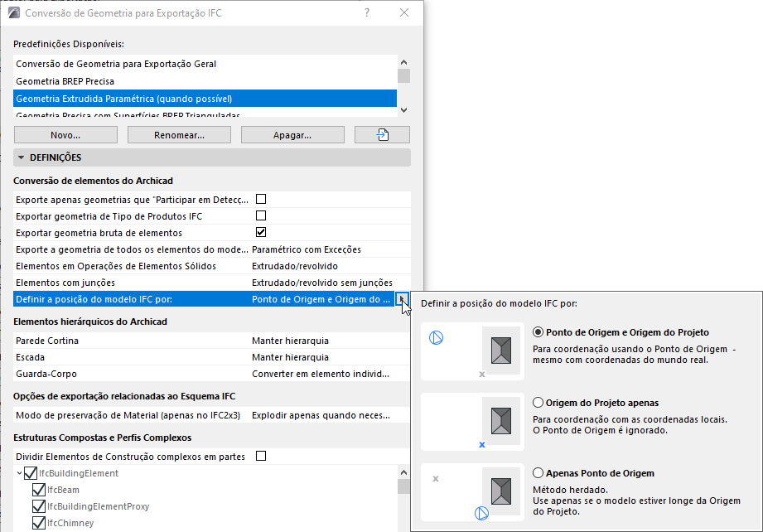Select 'Apenas Ponto de Origem' radio option
Image resolution: width=763 pixels, height=532 pixels.
point(538,473)
